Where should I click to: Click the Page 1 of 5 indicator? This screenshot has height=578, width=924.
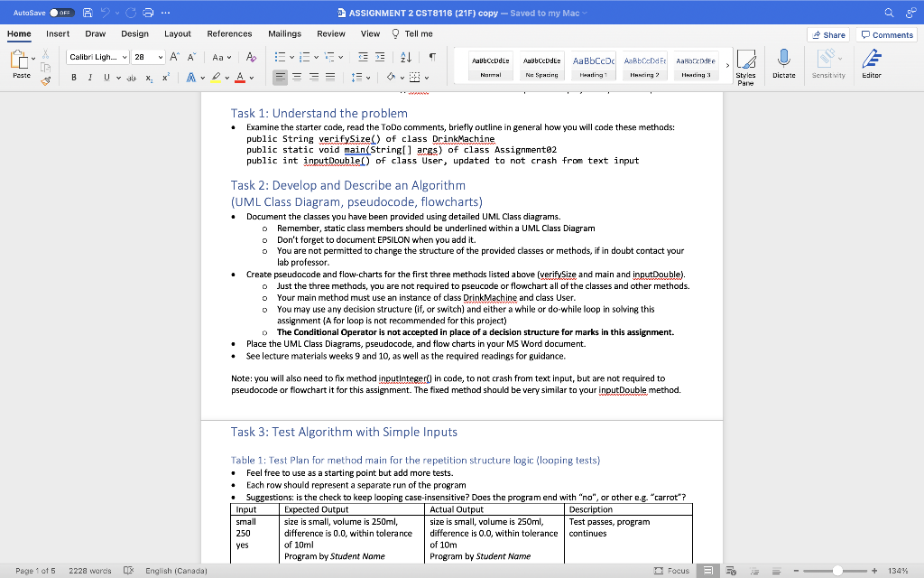(35, 571)
